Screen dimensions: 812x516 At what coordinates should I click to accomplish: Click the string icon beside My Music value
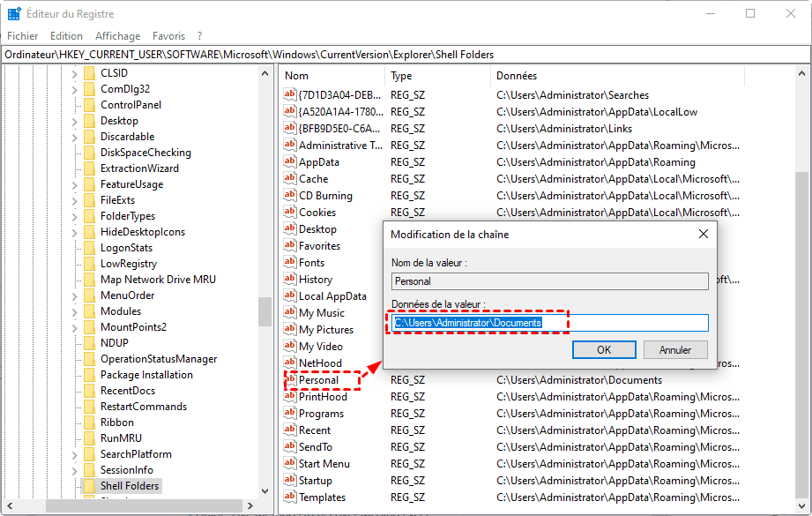289,312
